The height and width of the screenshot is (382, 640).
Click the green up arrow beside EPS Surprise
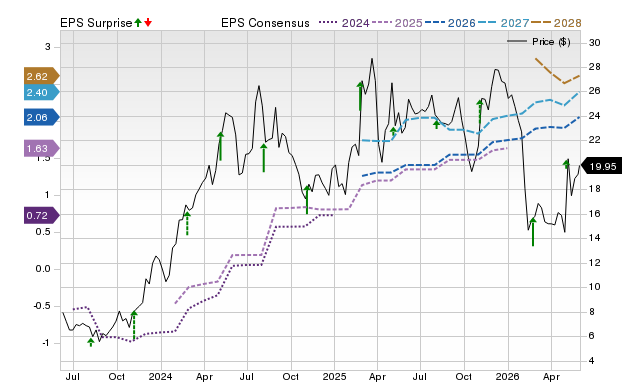pos(138,23)
